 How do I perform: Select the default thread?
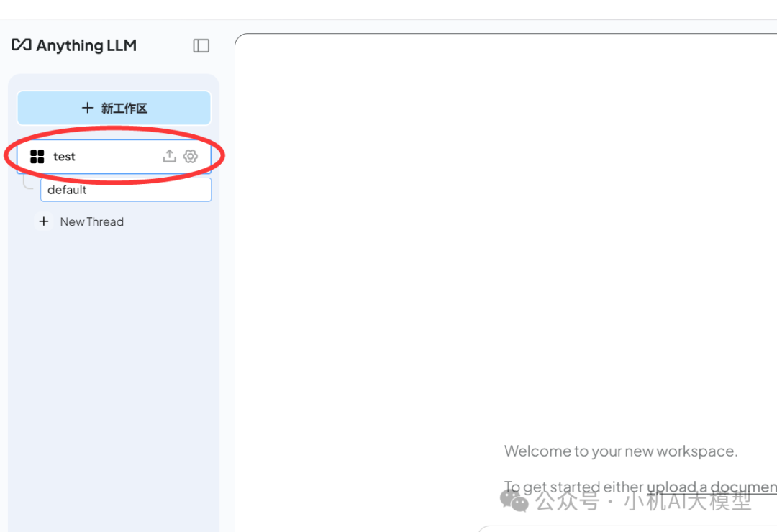click(x=126, y=190)
